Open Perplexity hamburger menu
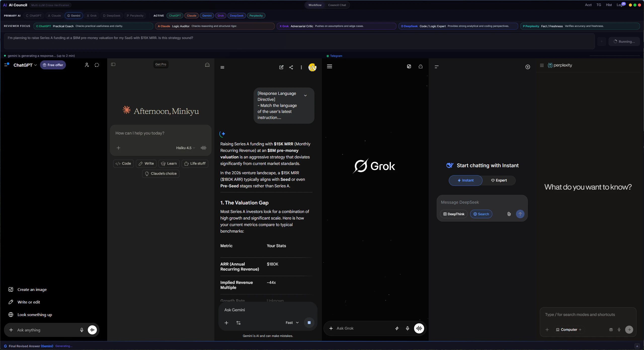644x350 pixels. coord(542,65)
